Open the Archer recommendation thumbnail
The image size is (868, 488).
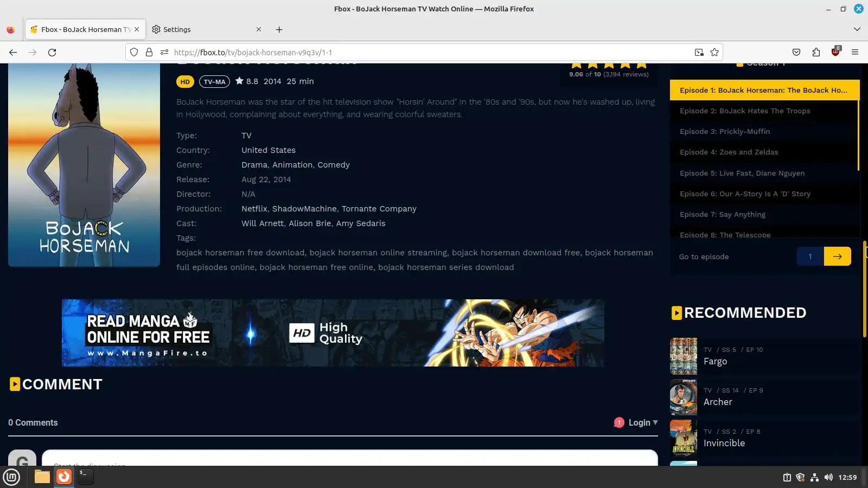[x=684, y=397]
